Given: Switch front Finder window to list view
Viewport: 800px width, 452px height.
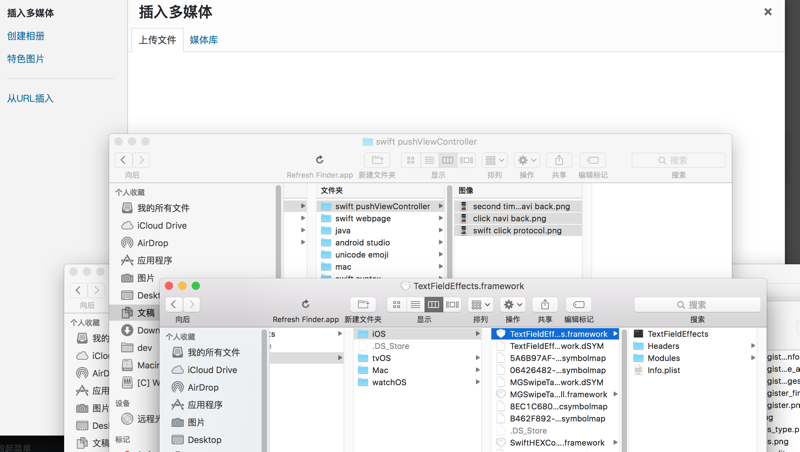Looking at the screenshot, I should (415, 305).
